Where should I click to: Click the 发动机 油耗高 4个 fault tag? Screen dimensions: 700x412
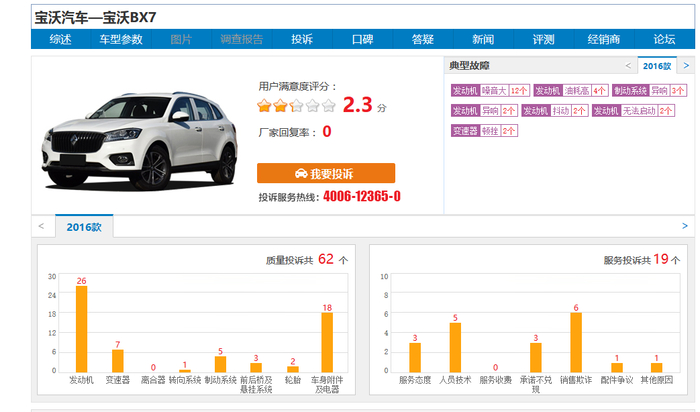click(x=571, y=91)
